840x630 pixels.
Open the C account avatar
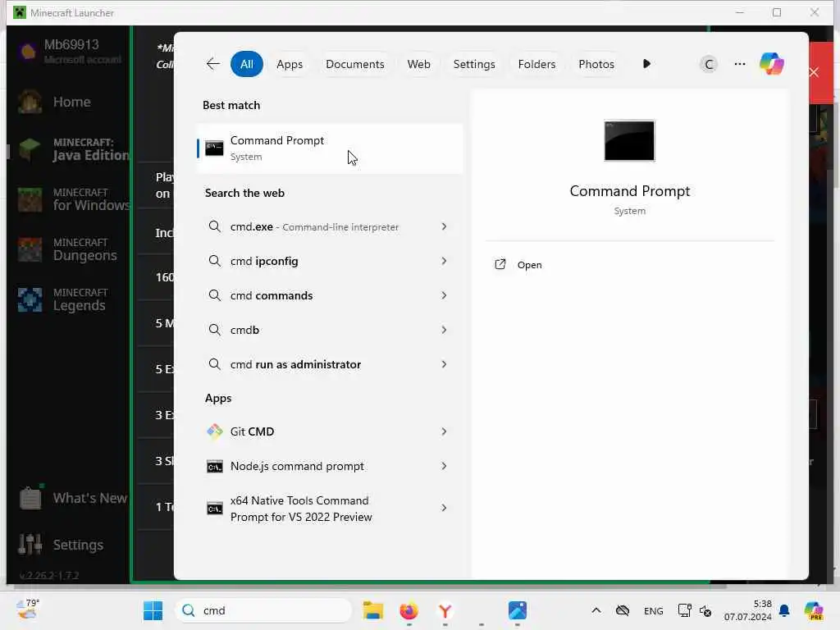click(708, 64)
